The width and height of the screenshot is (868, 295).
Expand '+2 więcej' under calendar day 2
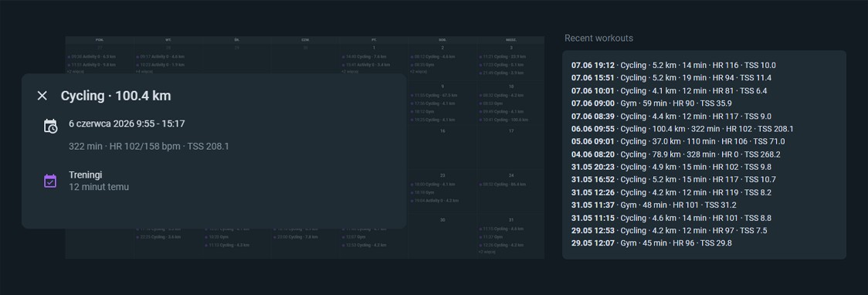[418, 71]
